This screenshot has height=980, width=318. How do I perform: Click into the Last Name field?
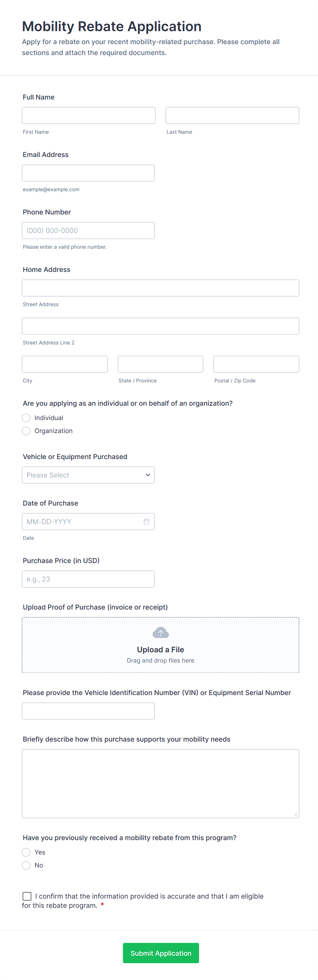pyautogui.click(x=232, y=115)
